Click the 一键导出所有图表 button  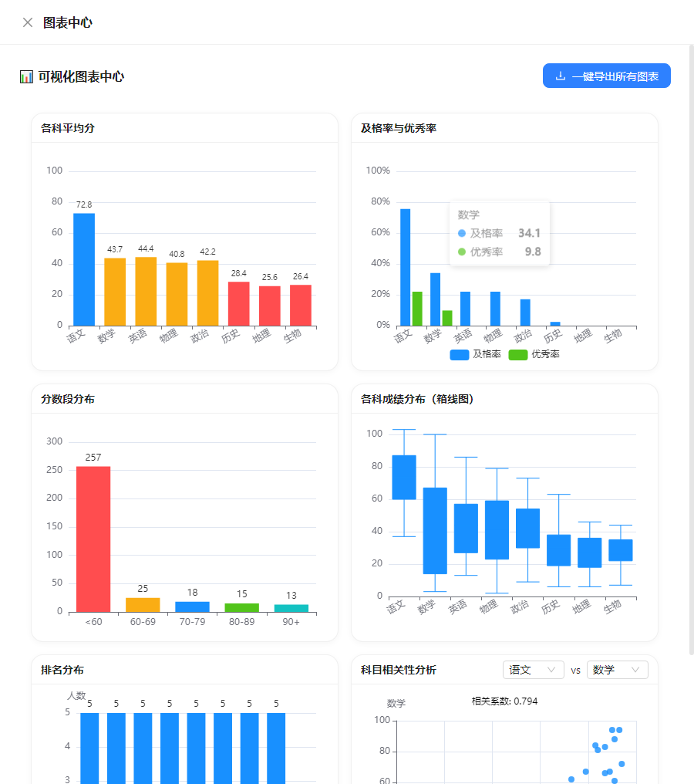coord(606,76)
